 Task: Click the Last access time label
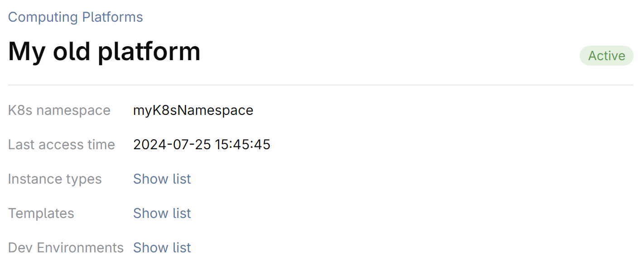pos(62,145)
